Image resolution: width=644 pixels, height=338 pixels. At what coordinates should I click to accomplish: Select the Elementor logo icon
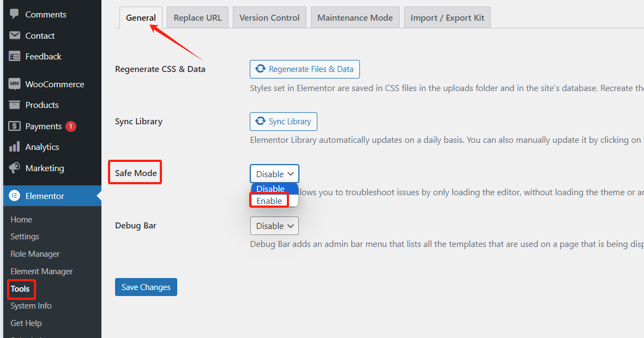coord(15,195)
